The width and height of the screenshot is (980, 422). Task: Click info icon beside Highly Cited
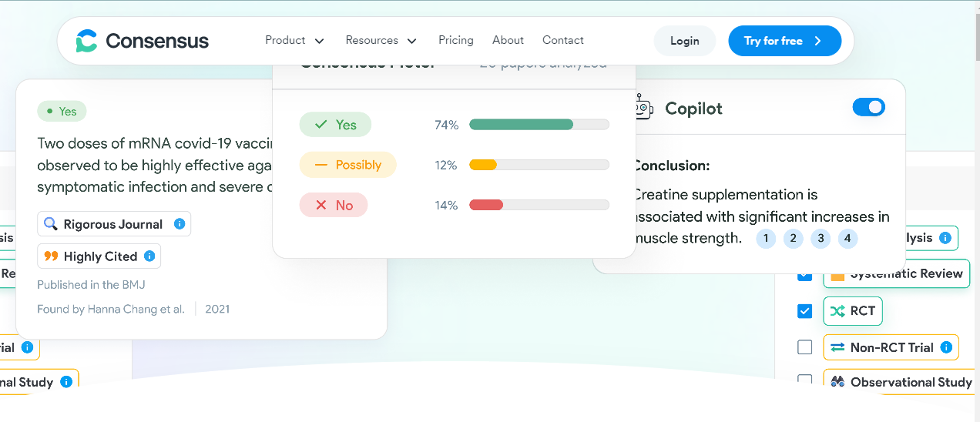coord(149,256)
